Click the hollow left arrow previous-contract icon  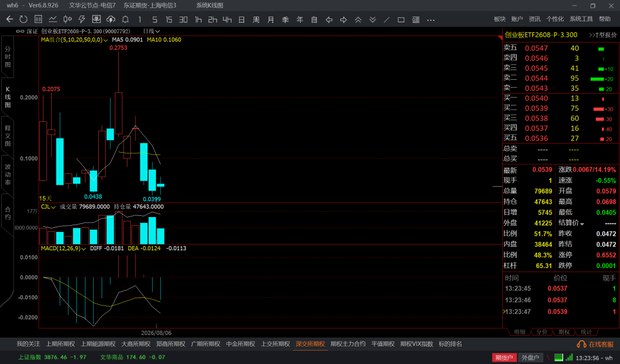click(x=329, y=20)
